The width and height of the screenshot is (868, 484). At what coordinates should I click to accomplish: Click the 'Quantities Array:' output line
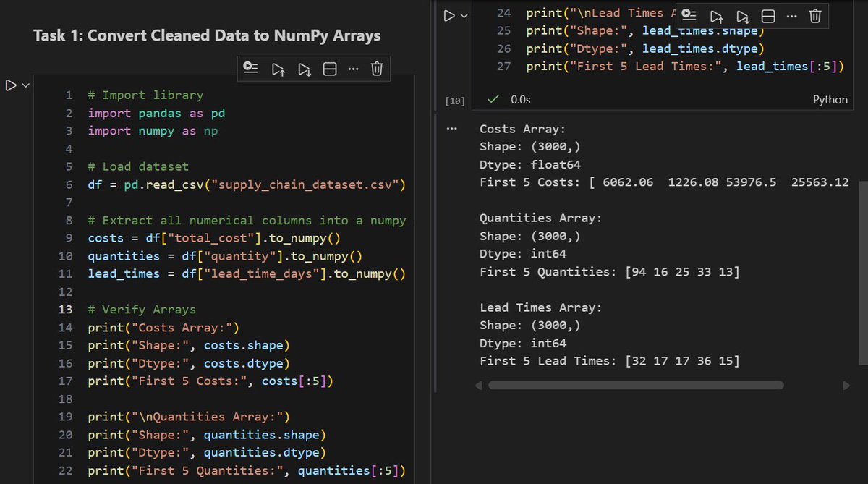click(541, 218)
